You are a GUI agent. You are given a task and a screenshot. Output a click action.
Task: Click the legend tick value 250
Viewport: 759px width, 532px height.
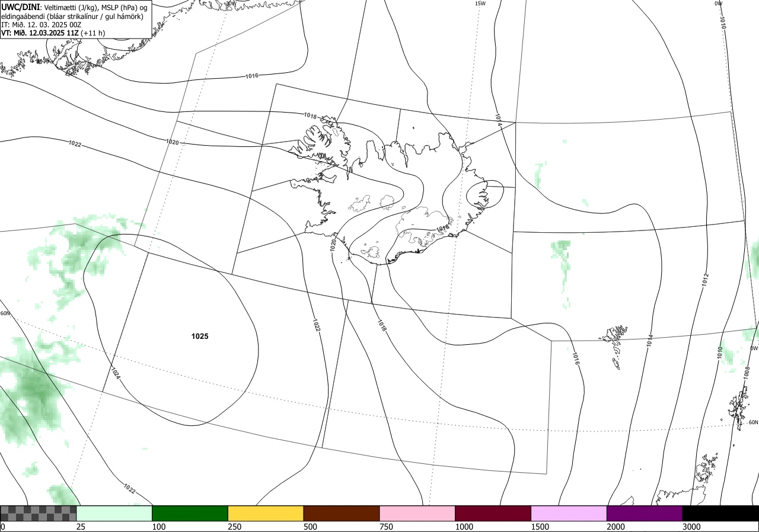coord(234,527)
